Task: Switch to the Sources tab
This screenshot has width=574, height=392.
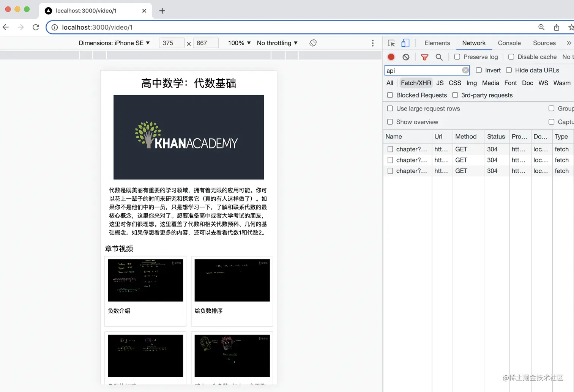Action: 544,43
